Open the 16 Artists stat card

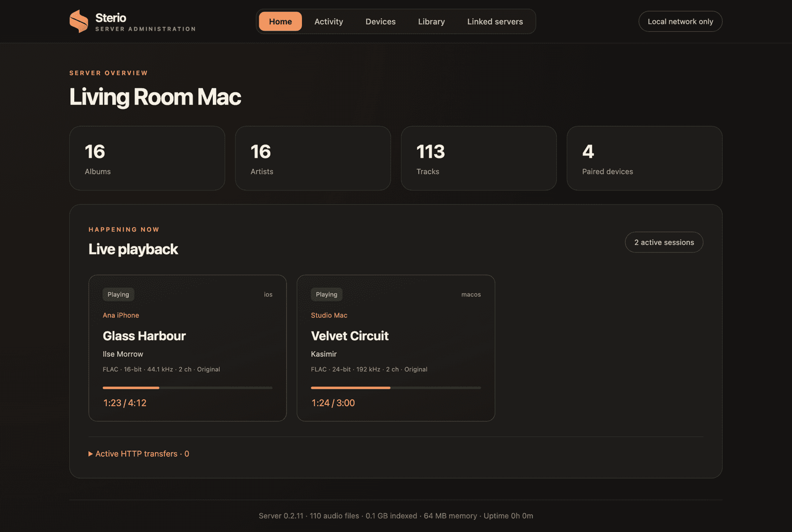[313, 158]
